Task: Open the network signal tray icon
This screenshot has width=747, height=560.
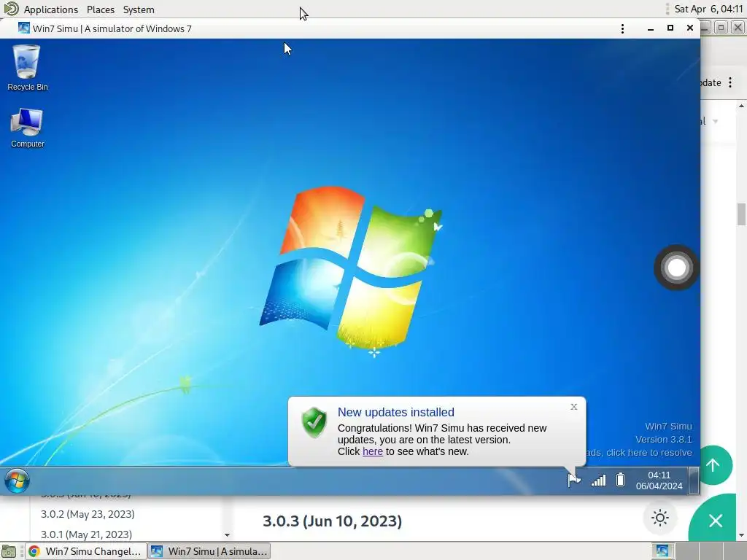Action: (598, 480)
